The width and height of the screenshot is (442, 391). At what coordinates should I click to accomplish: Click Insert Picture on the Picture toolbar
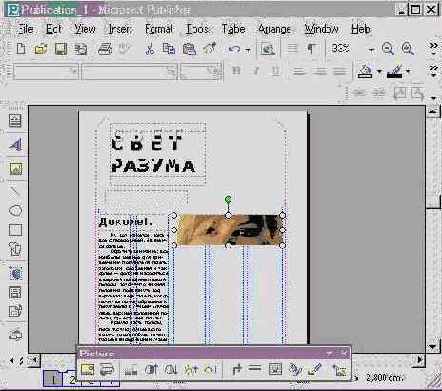[x=87, y=370]
